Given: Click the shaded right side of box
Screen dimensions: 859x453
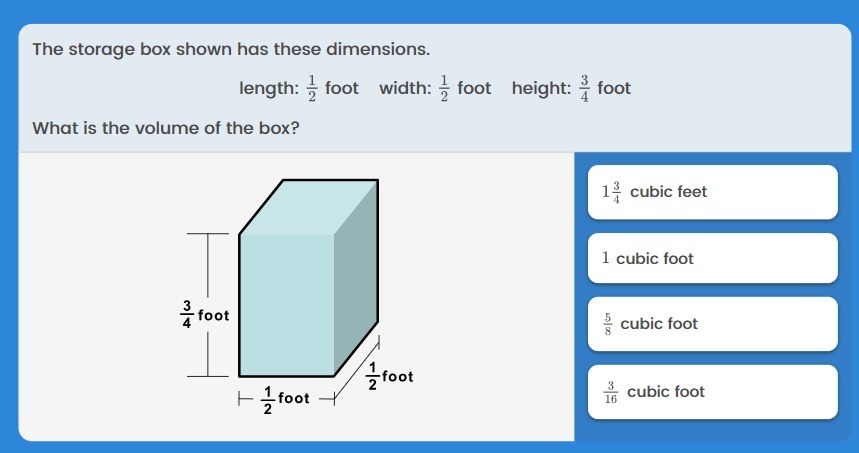Looking at the screenshot, I should [356, 278].
